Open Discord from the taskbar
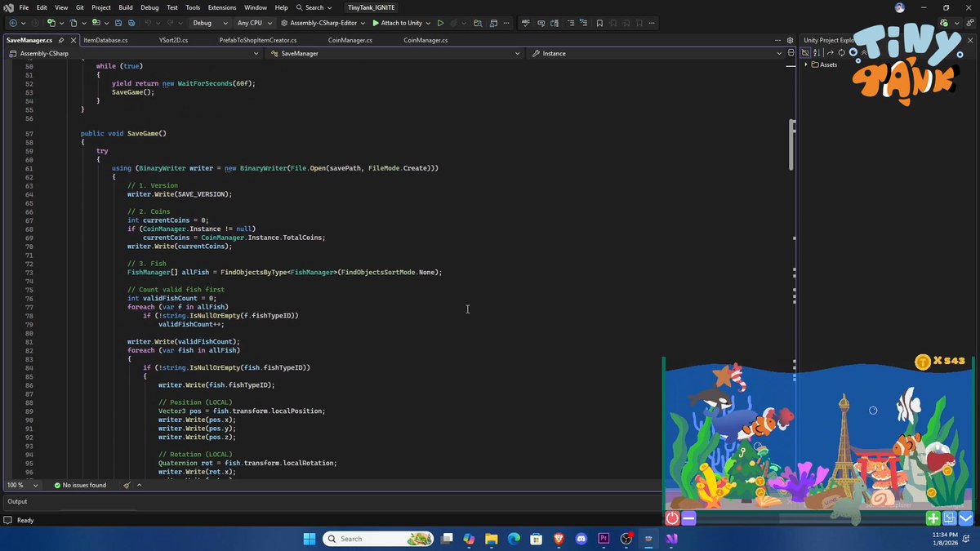Image resolution: width=980 pixels, height=551 pixels. click(581, 539)
